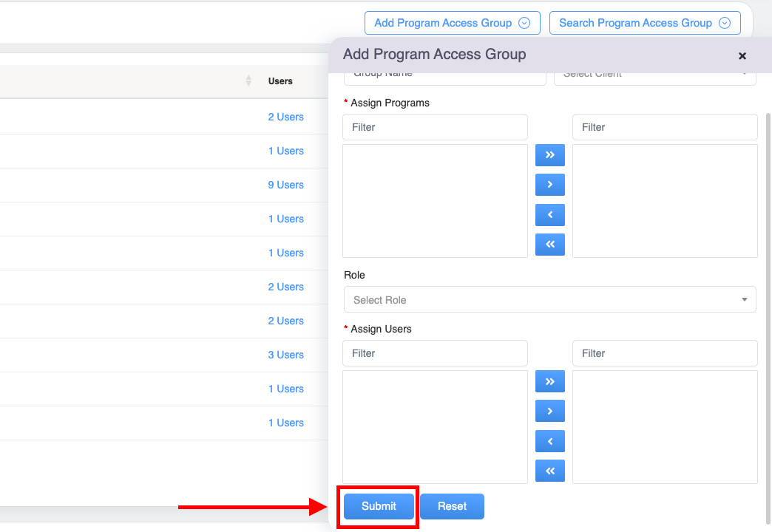
Task: Click the selected users Filter field
Action: [664, 353]
